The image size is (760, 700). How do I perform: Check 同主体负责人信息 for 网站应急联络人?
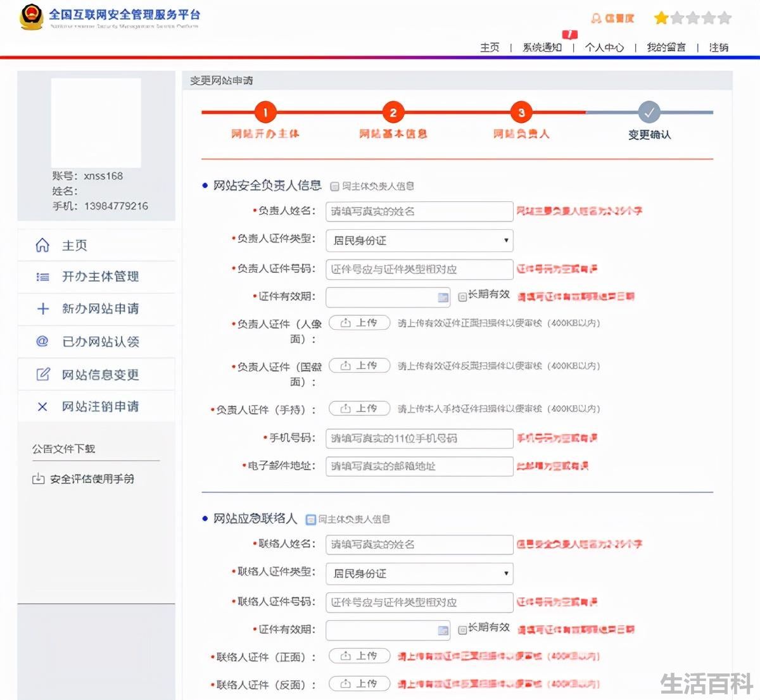[310, 520]
